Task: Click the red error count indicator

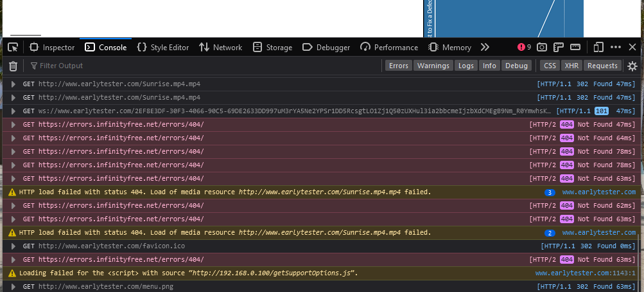Action: click(524, 47)
